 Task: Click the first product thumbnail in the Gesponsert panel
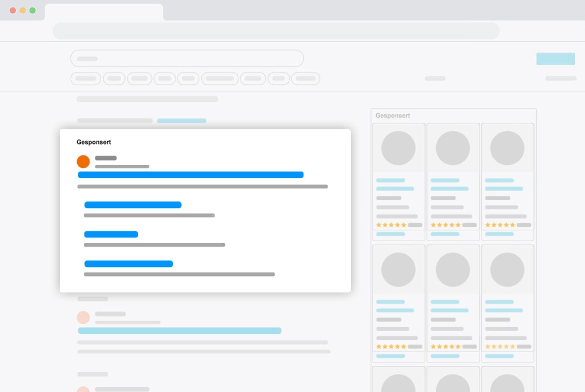pyautogui.click(x=398, y=148)
